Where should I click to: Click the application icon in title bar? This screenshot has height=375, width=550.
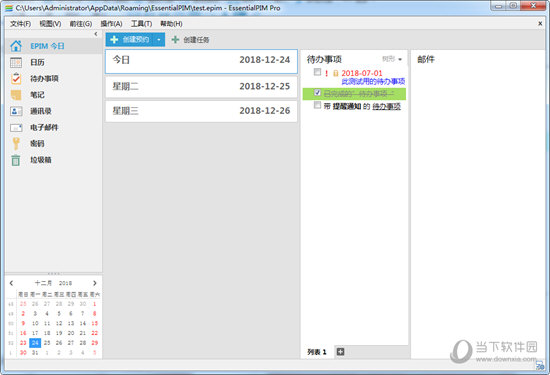(x=9, y=8)
